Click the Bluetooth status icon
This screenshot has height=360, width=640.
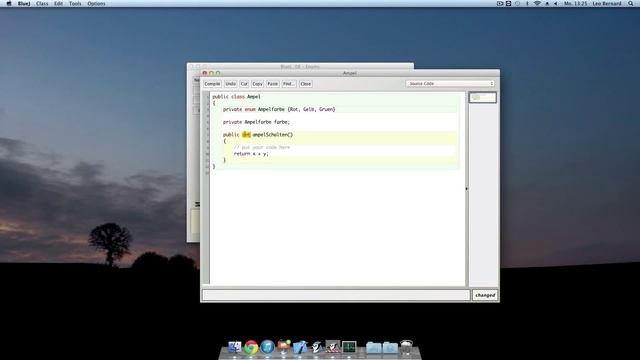[527, 3]
